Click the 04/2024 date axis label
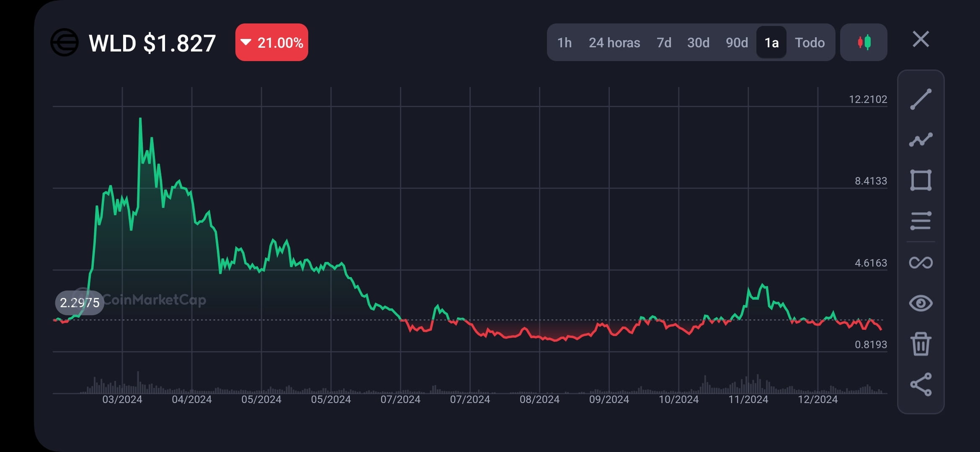980x452 pixels. 192,399
